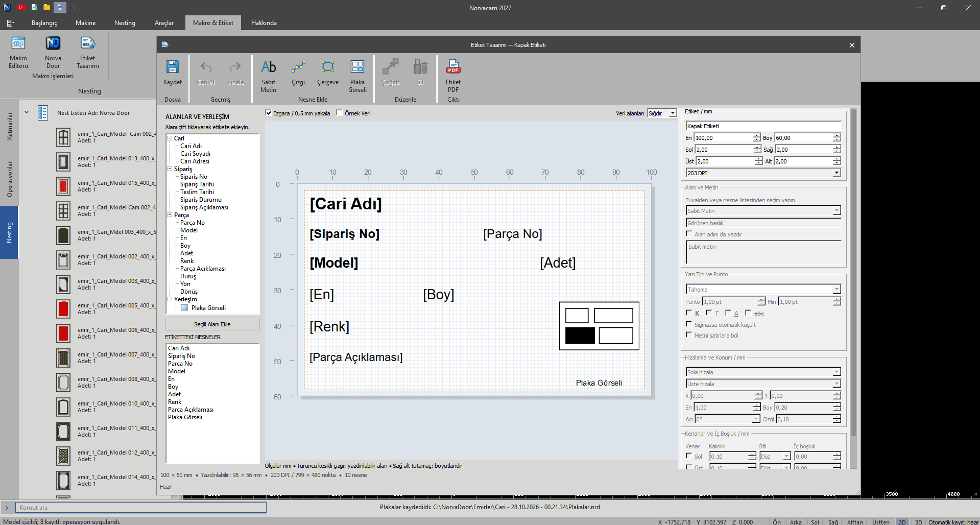Image resolution: width=980 pixels, height=525 pixels.
Task: Toggle bold K checkbox
Action: [689, 313]
